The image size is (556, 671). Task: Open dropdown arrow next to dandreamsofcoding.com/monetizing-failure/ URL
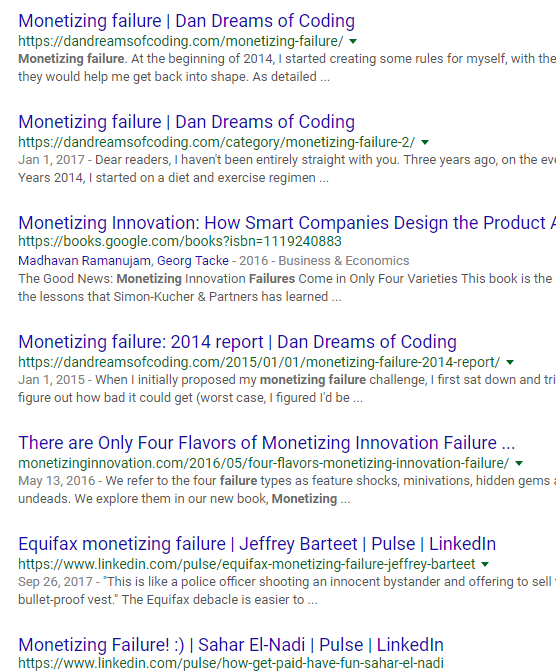coord(353,42)
